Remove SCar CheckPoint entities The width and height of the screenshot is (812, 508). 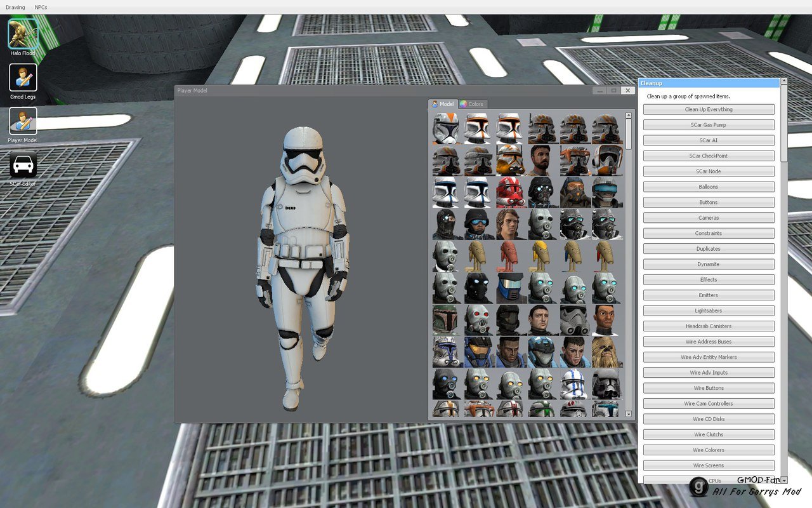point(709,156)
